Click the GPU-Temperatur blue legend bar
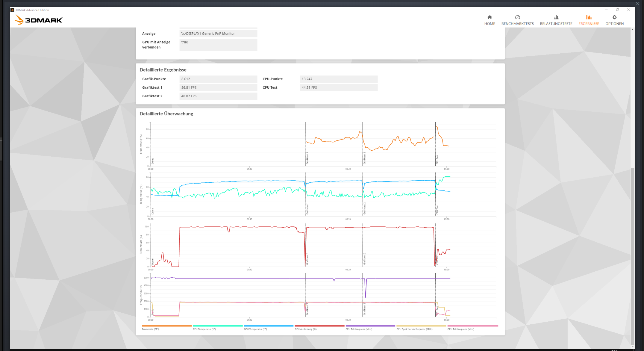The width and height of the screenshot is (644, 351). pyautogui.click(x=269, y=326)
